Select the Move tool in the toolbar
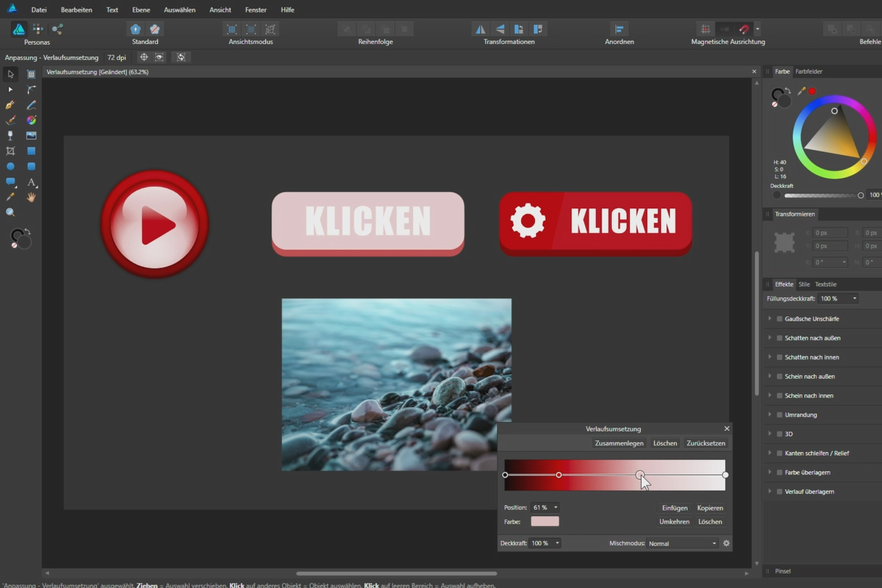 pyautogui.click(x=10, y=73)
